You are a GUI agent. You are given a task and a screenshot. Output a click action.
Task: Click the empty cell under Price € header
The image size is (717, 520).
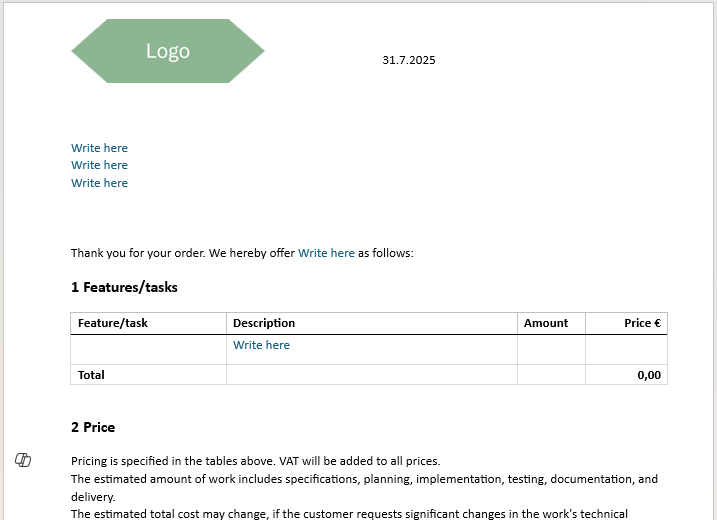626,349
